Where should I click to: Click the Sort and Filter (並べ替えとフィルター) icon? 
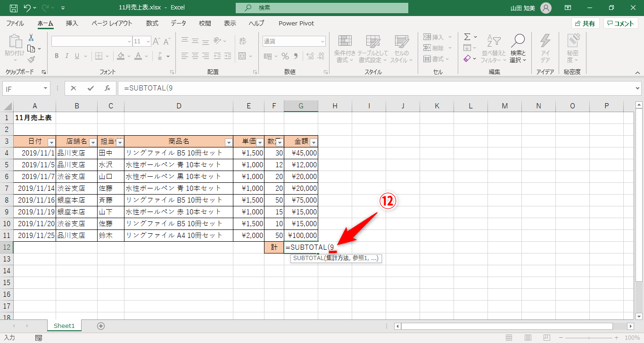click(x=493, y=41)
